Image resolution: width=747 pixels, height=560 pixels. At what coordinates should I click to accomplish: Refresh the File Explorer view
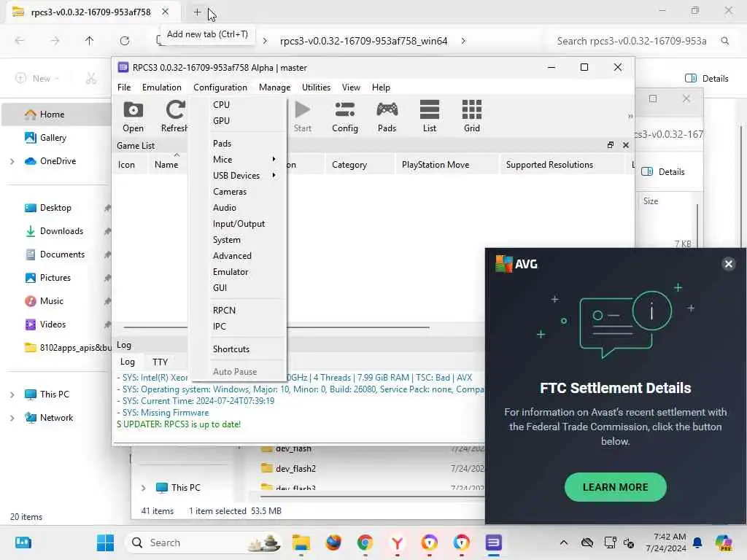[x=125, y=41]
